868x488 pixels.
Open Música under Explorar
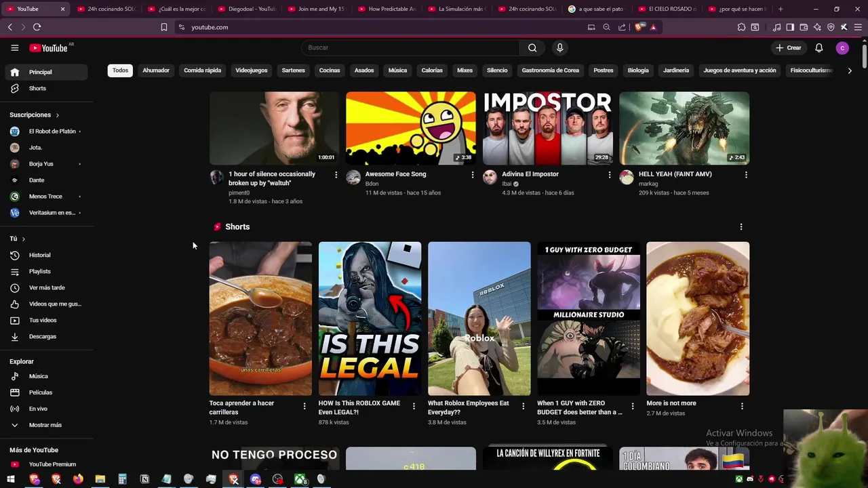tap(46, 376)
